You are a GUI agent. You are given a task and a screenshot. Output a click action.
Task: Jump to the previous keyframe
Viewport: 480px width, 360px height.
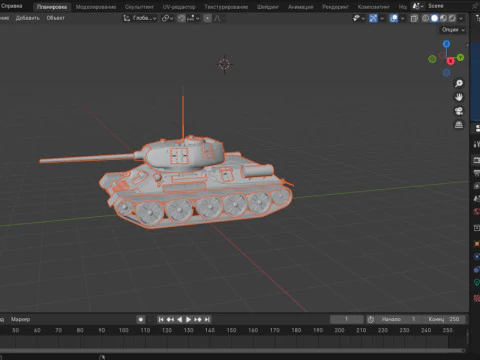click(170, 319)
